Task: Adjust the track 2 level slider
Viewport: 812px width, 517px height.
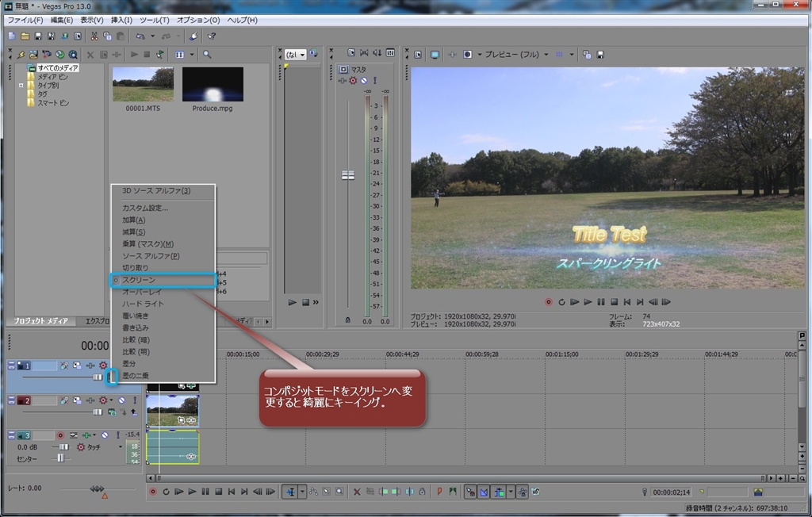Action: (x=98, y=412)
